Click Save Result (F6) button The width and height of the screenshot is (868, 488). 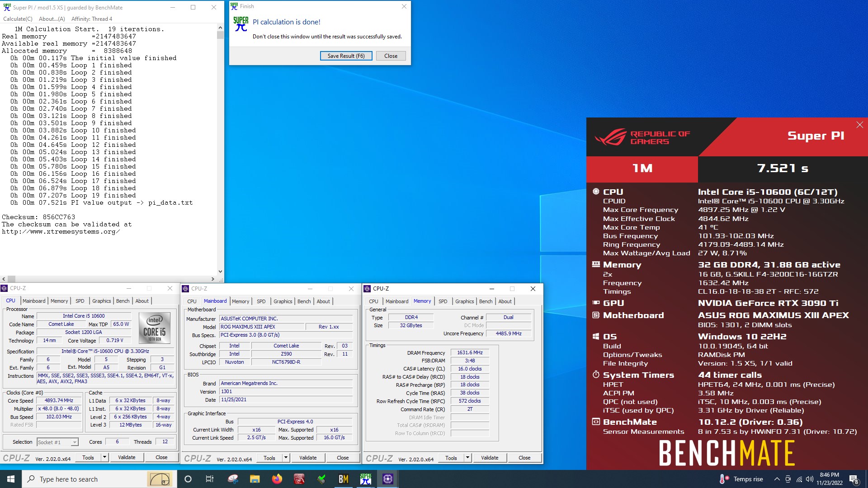[346, 56]
